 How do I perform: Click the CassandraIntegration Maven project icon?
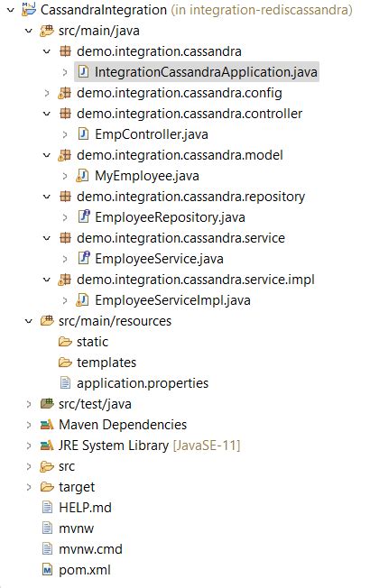pos(29,9)
